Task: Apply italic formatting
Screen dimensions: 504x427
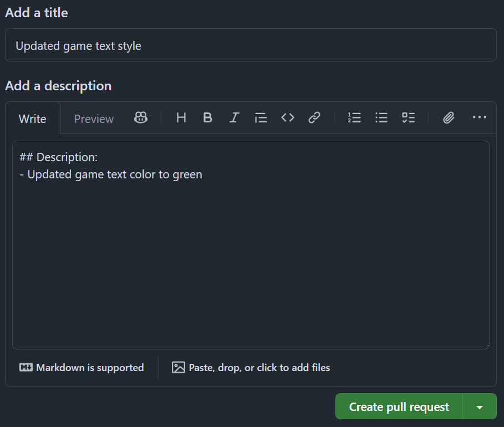Action: tap(235, 118)
